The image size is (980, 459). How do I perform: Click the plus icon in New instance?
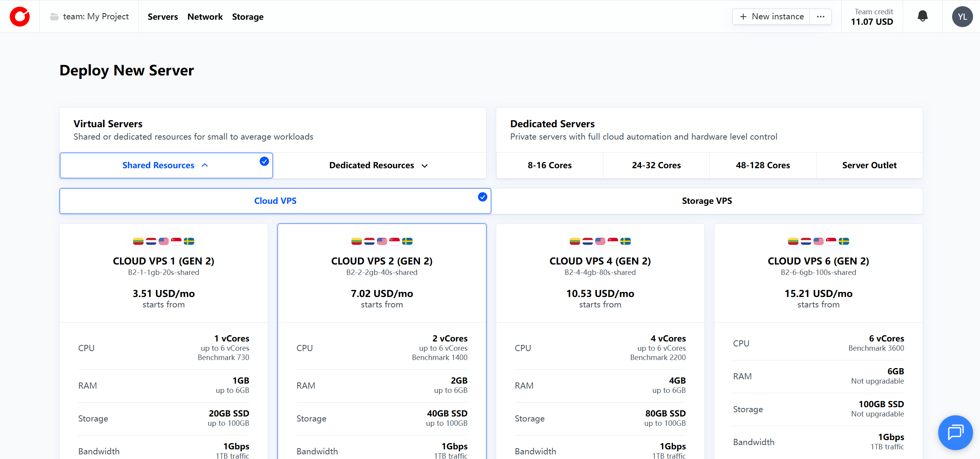pyautogui.click(x=743, y=17)
